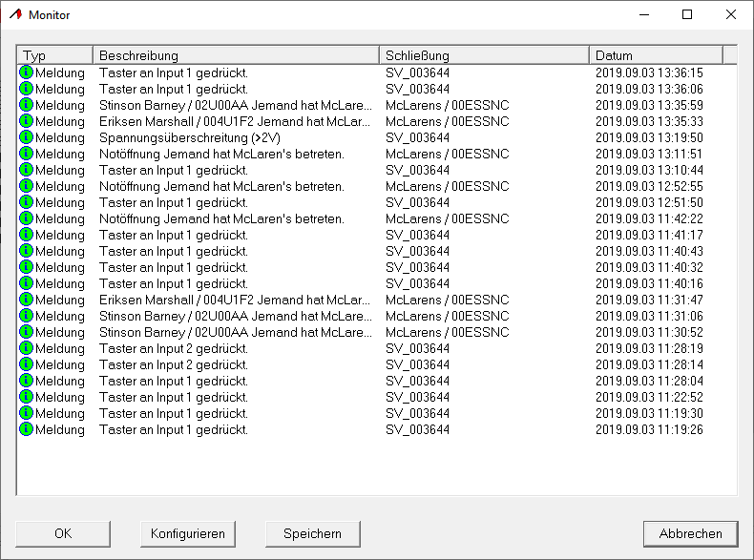Sort list by Typ column header
Image resolution: width=754 pixels, height=560 pixels.
coord(54,55)
